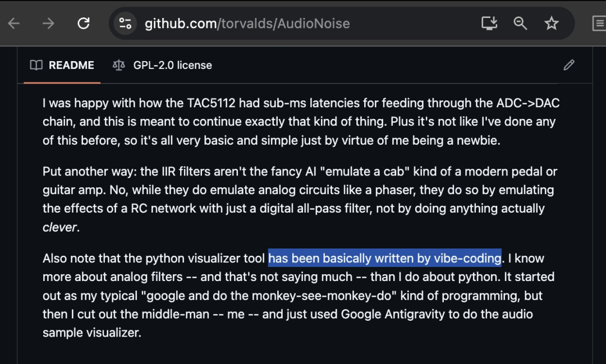Click the forward navigation arrow
This screenshot has width=606, height=364.
(x=49, y=23)
